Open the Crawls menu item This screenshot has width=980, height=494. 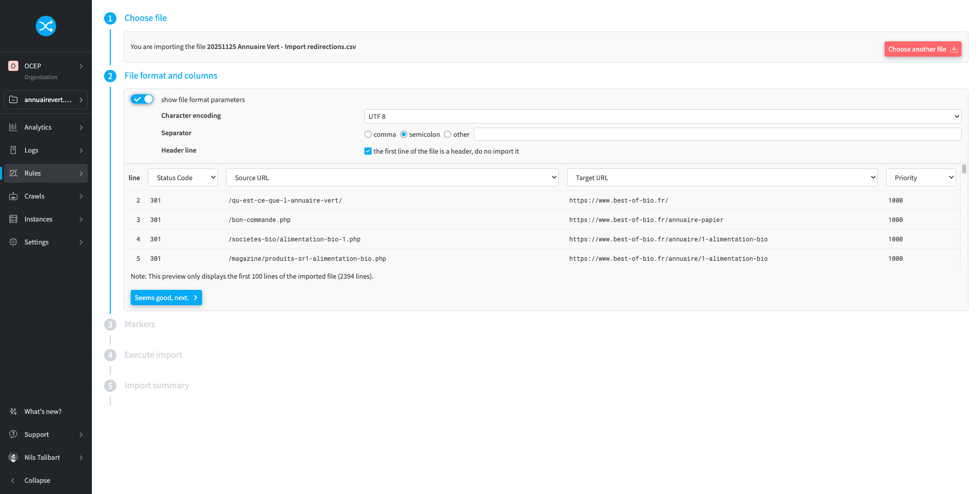[46, 196]
